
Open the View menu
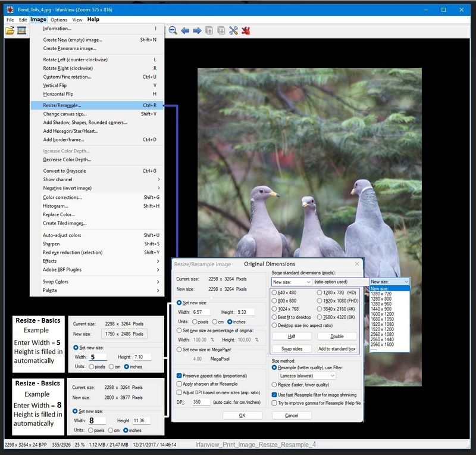point(77,20)
